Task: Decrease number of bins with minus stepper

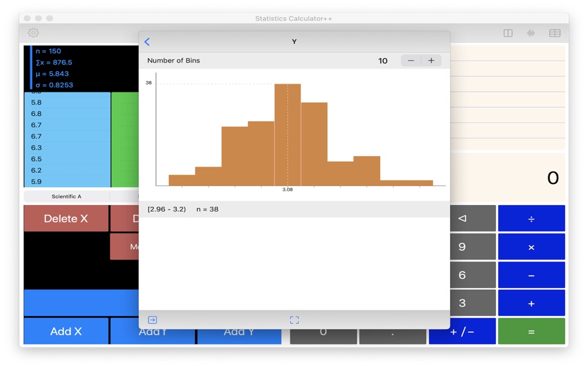Action: [411, 61]
